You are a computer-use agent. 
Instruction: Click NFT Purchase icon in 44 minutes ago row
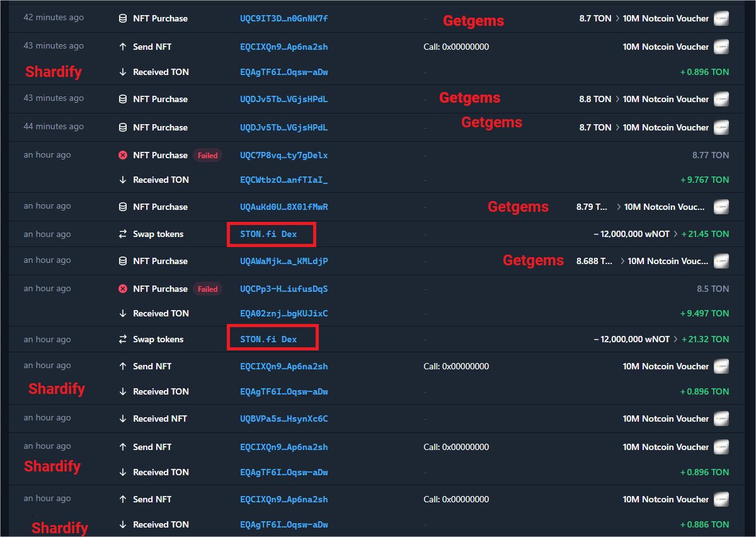pos(123,127)
